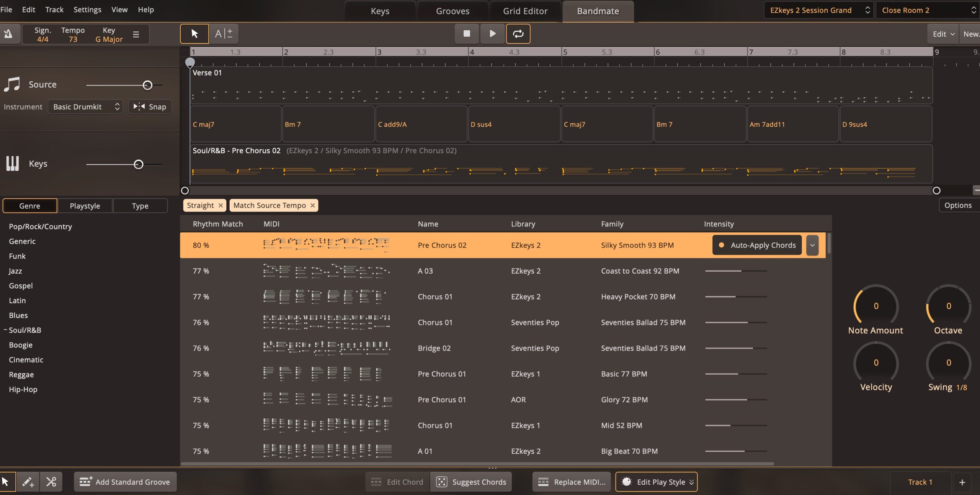This screenshot has width=980, height=495.
Task: Toggle the loop playback button
Action: 518,34
